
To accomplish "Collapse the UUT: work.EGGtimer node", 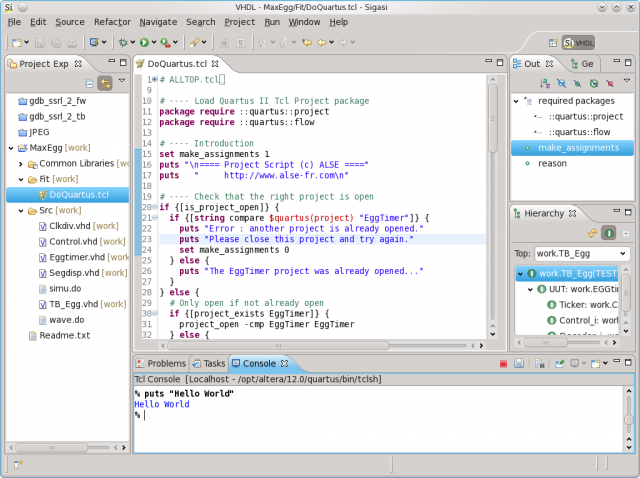I will pyautogui.click(x=530, y=289).
